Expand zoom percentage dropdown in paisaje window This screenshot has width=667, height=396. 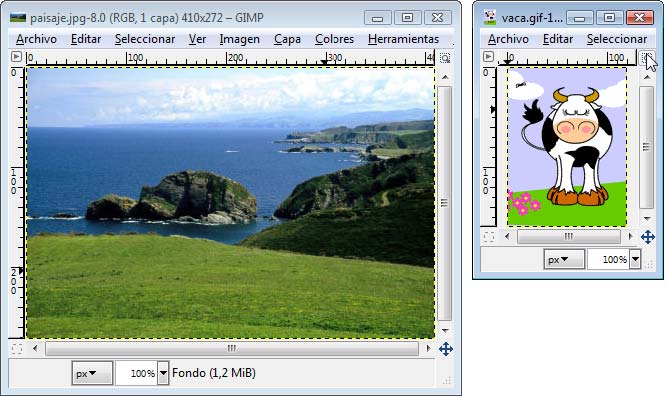coord(163,373)
